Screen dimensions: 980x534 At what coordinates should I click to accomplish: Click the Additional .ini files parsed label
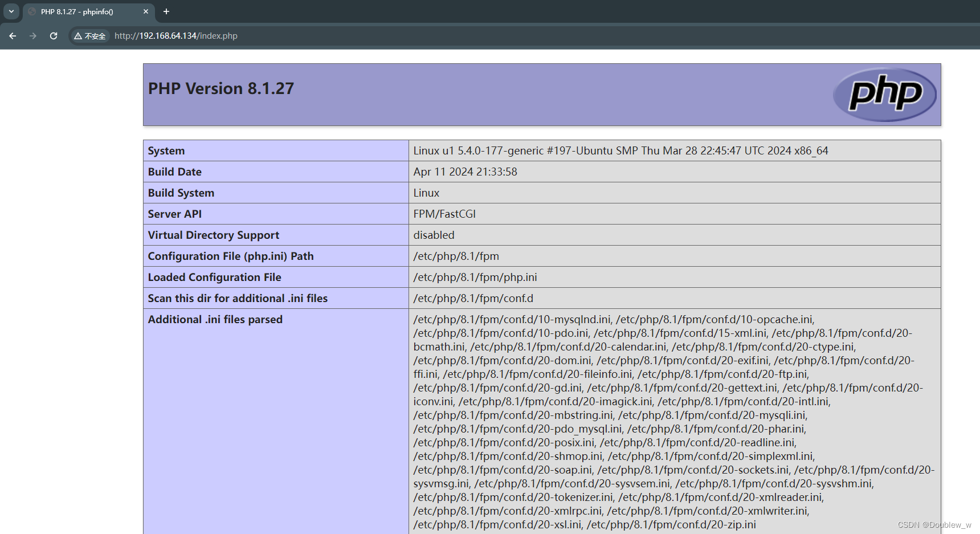215,319
